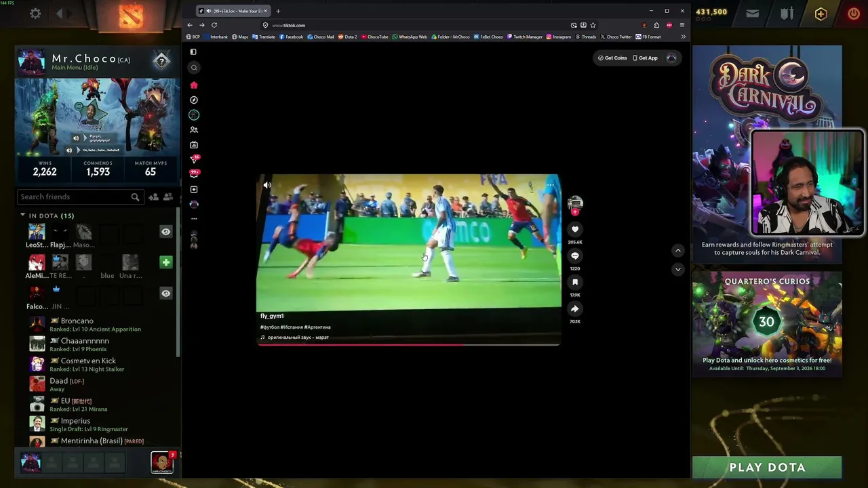This screenshot has width=868, height=488.
Task: Like the TikTok video with heart icon
Action: [x=575, y=230]
